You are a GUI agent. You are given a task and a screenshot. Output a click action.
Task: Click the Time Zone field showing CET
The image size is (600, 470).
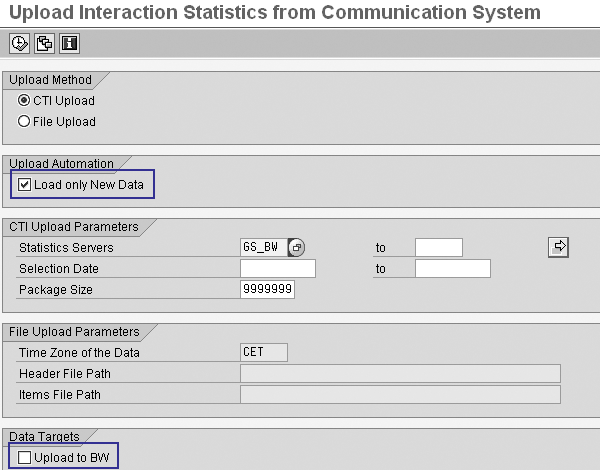[264, 351]
